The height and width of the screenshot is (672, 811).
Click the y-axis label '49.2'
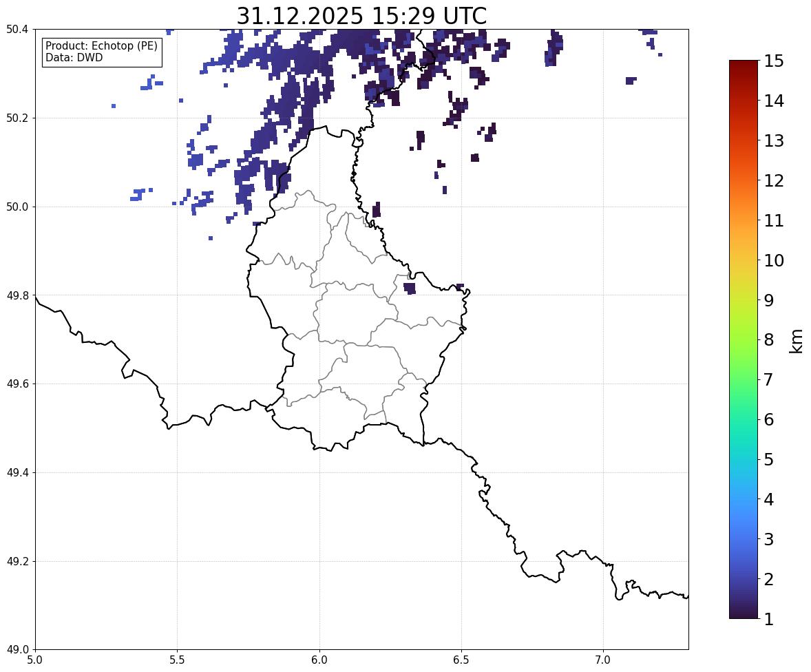click(17, 561)
